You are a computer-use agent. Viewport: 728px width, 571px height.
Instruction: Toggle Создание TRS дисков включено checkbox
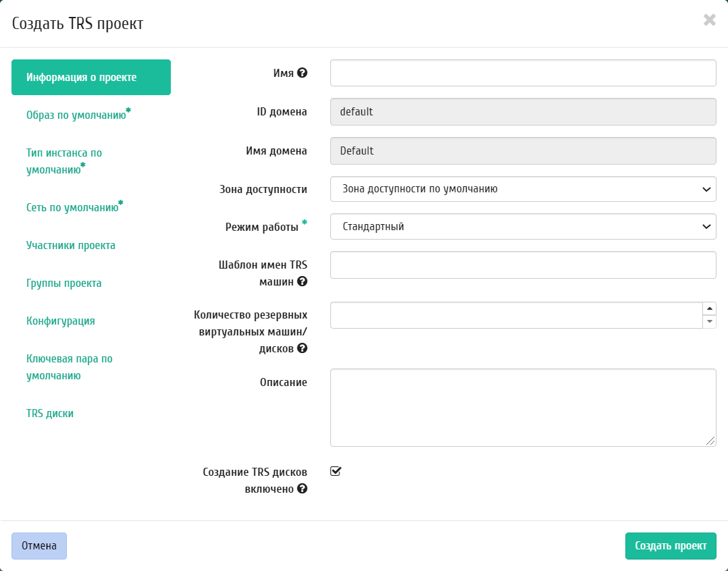[x=336, y=471]
